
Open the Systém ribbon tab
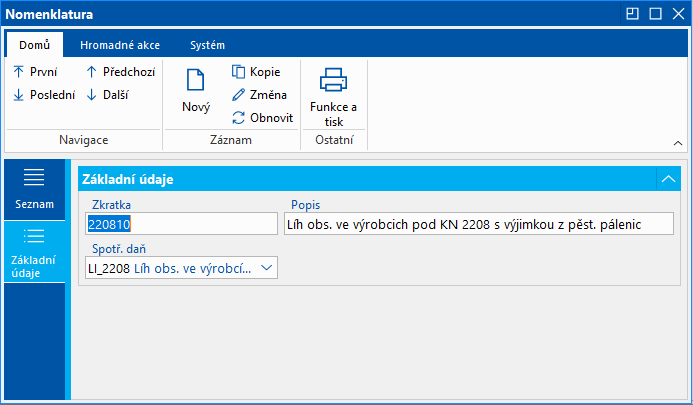[207, 45]
